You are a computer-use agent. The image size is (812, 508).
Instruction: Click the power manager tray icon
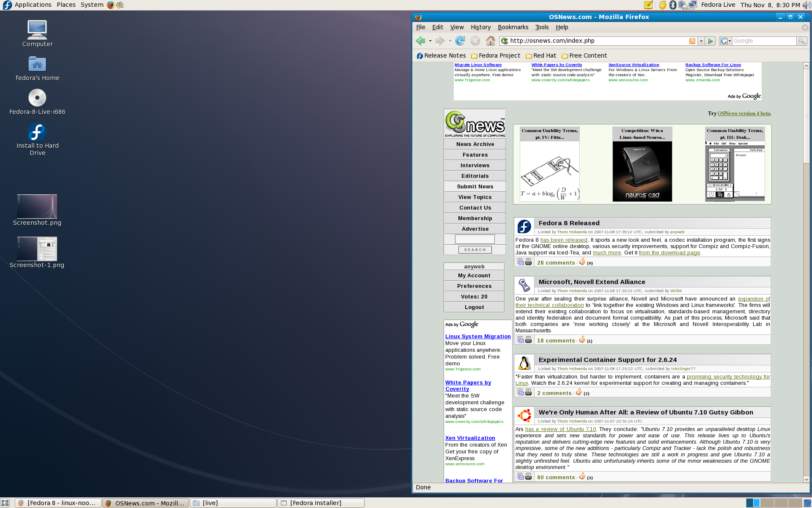point(683,5)
